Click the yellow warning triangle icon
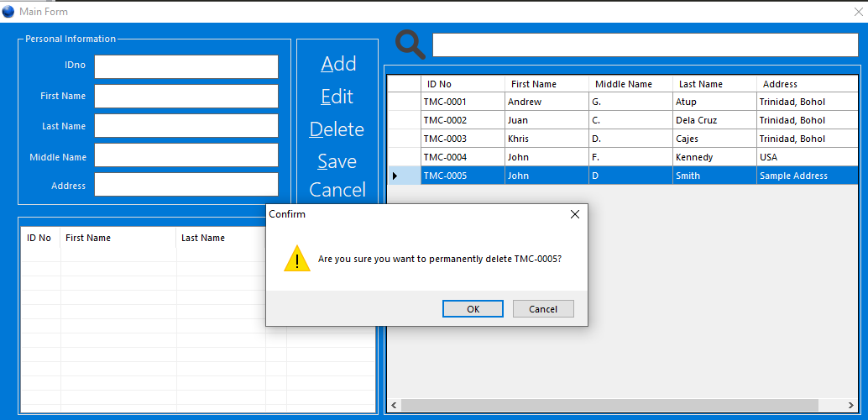 click(297, 258)
